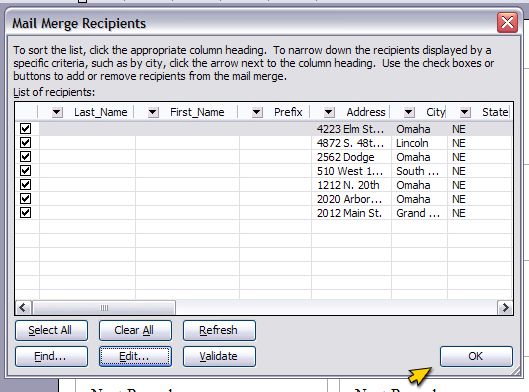Close the Mail Merge Recipients dialog
Image resolution: width=529 pixels, height=392 pixels.
click(x=507, y=23)
